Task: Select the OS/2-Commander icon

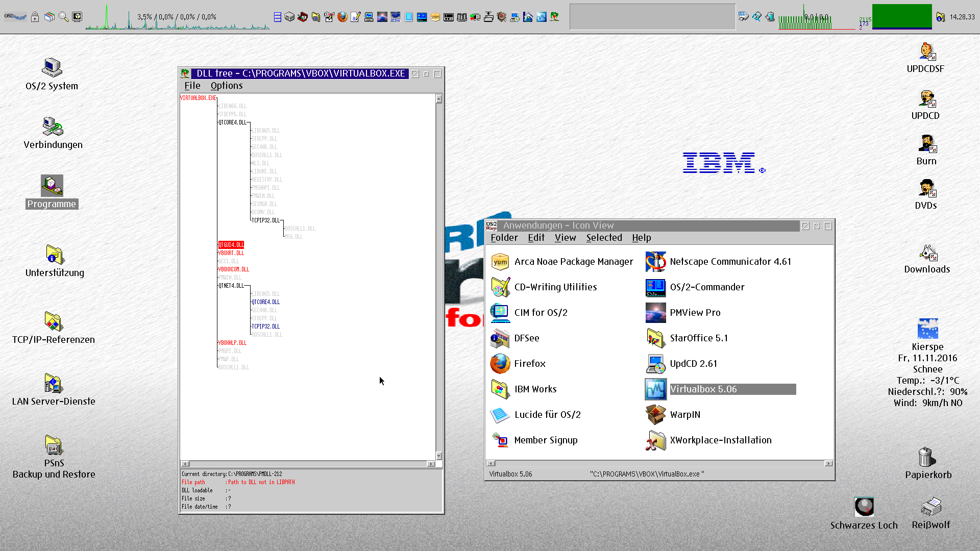Action: coord(655,287)
